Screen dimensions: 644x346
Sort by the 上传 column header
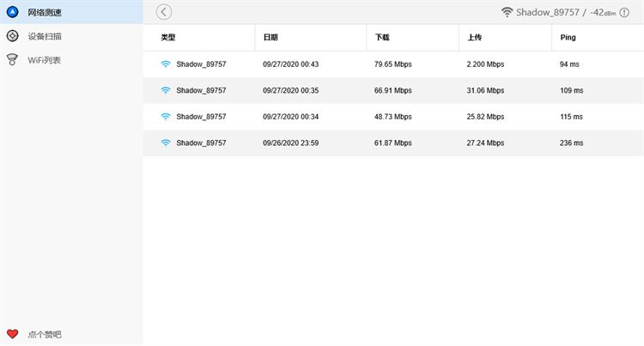pyautogui.click(x=474, y=38)
